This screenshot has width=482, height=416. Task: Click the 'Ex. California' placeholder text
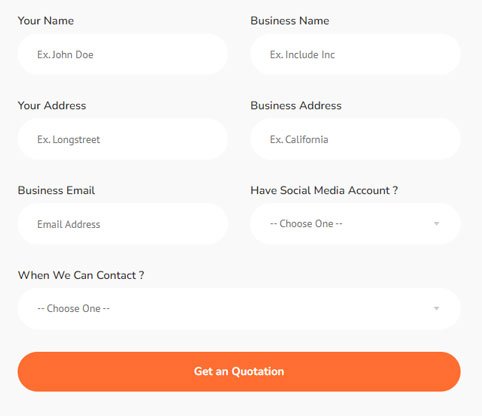[299, 139]
